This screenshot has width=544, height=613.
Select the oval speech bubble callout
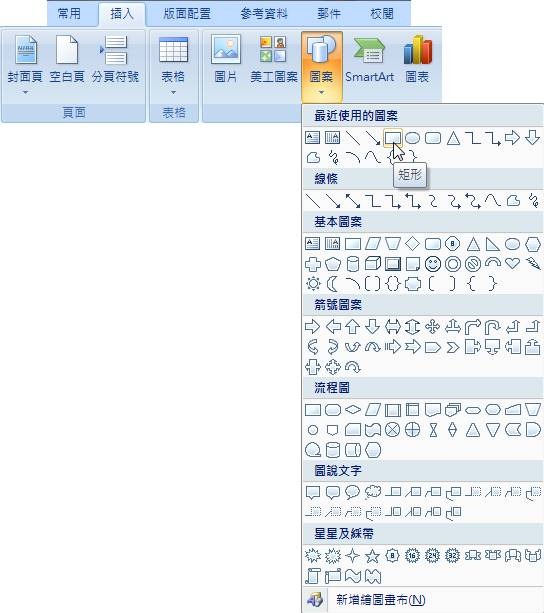coord(353,492)
